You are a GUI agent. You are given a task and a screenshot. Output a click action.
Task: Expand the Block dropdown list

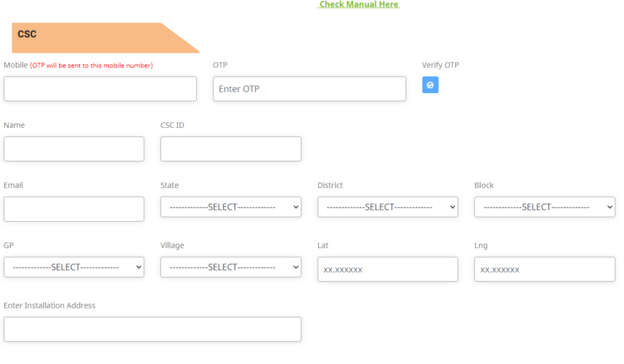click(x=544, y=207)
